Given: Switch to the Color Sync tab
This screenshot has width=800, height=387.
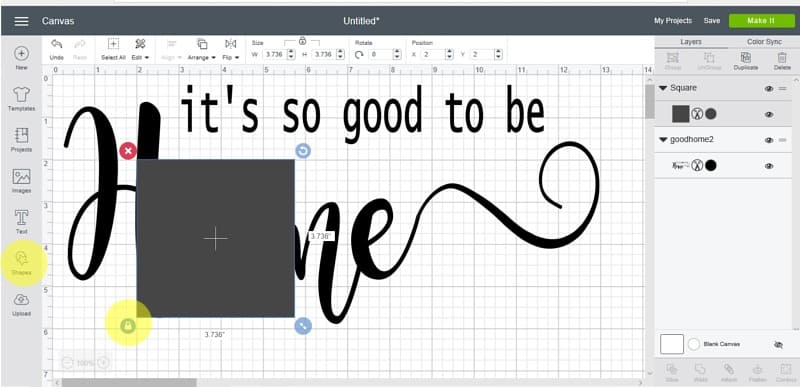Looking at the screenshot, I should click(x=764, y=42).
